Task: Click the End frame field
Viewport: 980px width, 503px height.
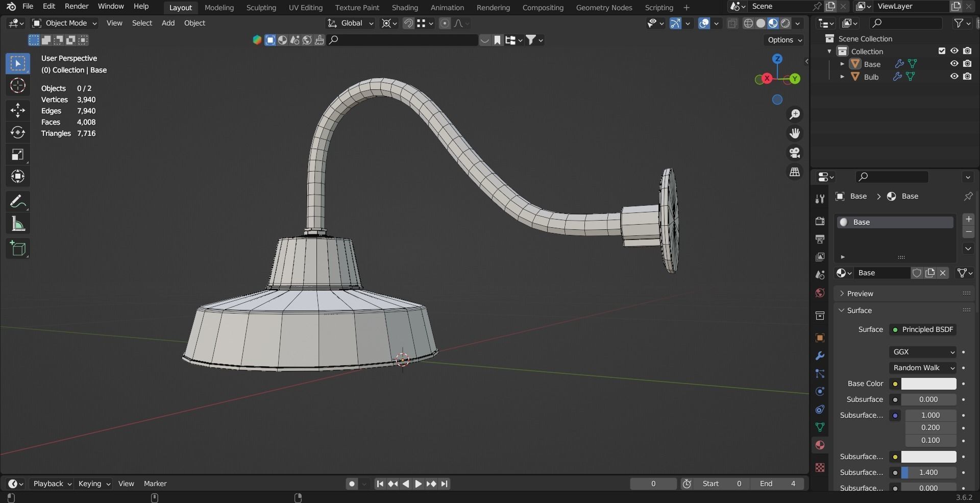Action: coord(777,484)
